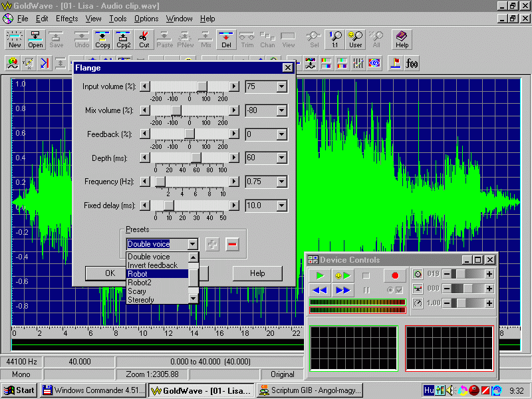The width and height of the screenshot is (532, 399).
Task: Click the green Play button in Device Controls
Action: click(x=319, y=275)
